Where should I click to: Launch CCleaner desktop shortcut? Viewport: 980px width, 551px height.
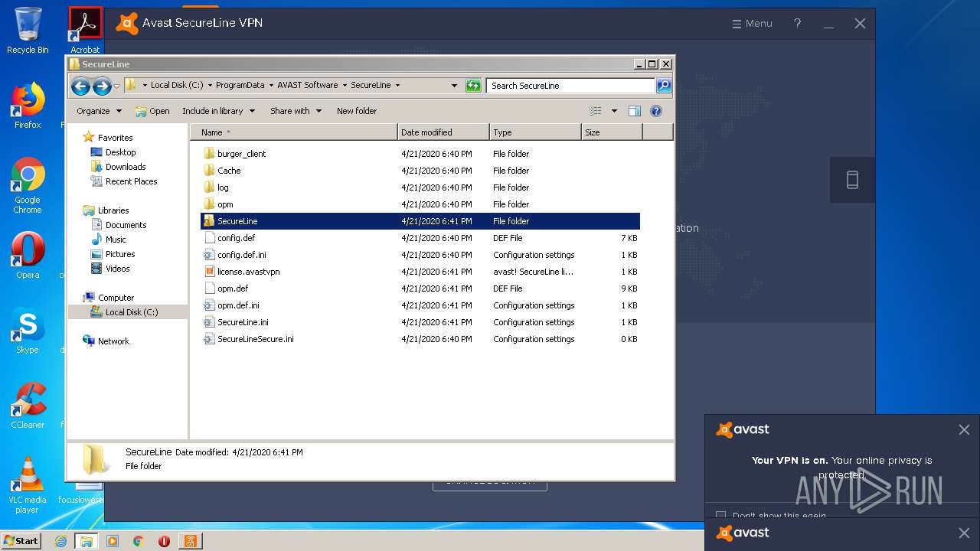pyautogui.click(x=28, y=405)
